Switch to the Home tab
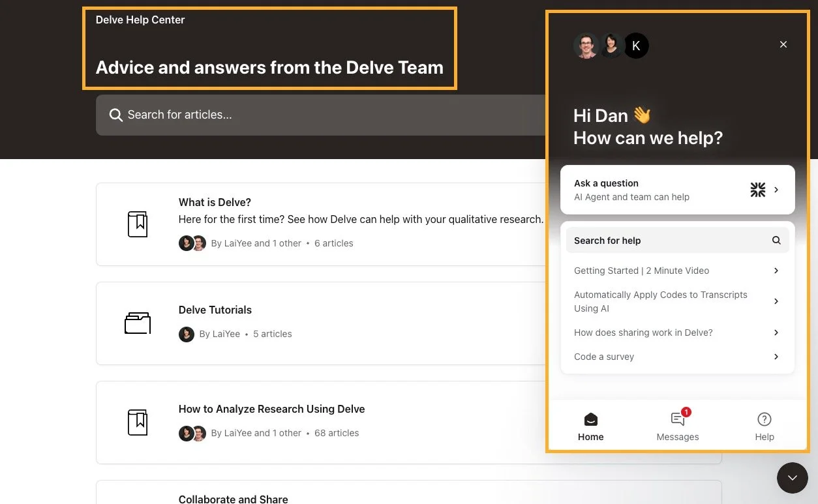Image resolution: width=818 pixels, height=504 pixels. coord(590,426)
